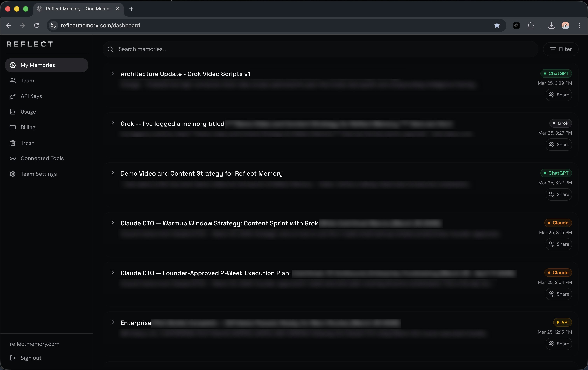Go to Connected Tools in sidebar
The width and height of the screenshot is (588, 370).
point(42,158)
